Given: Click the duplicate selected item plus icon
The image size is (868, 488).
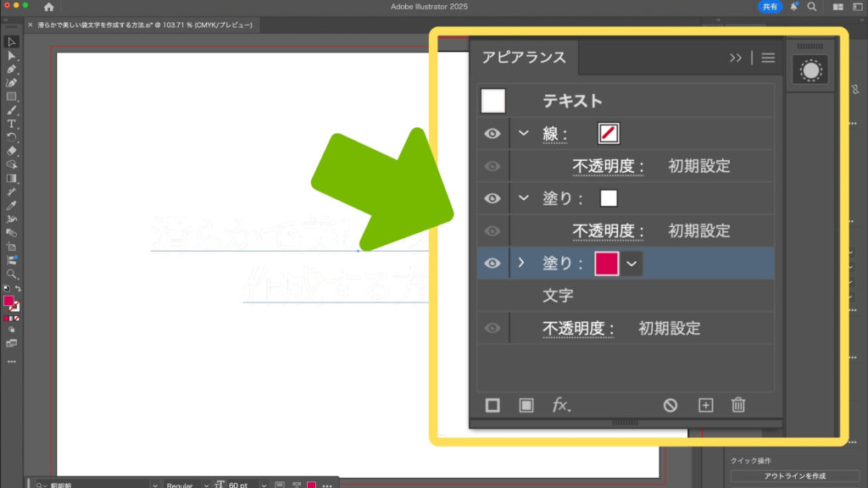Looking at the screenshot, I should point(705,405).
